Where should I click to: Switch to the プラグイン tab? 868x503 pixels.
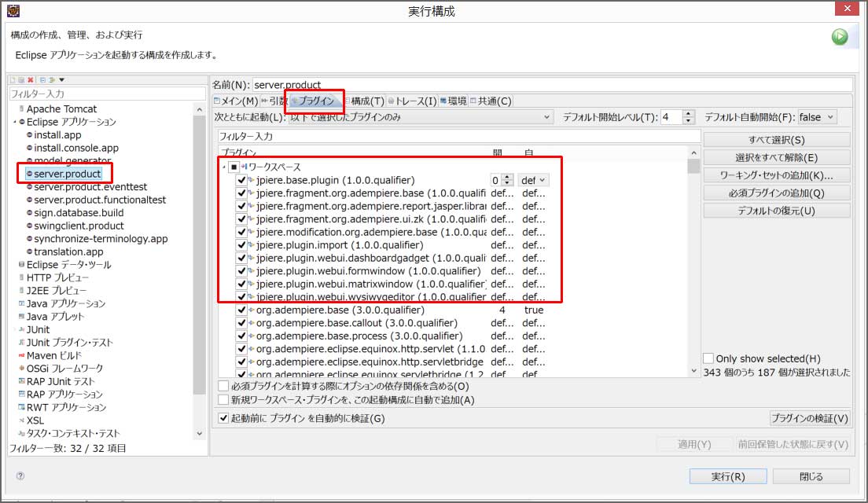coord(314,101)
